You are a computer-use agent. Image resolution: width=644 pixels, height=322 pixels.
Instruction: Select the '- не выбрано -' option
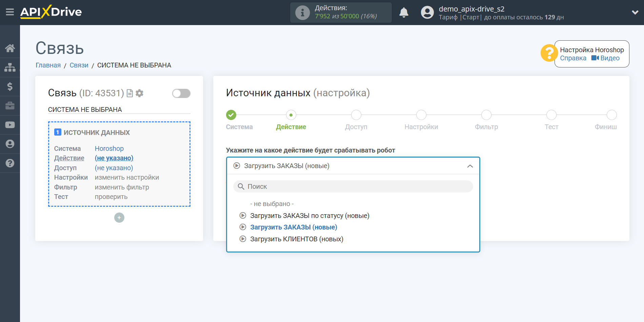coord(272,204)
